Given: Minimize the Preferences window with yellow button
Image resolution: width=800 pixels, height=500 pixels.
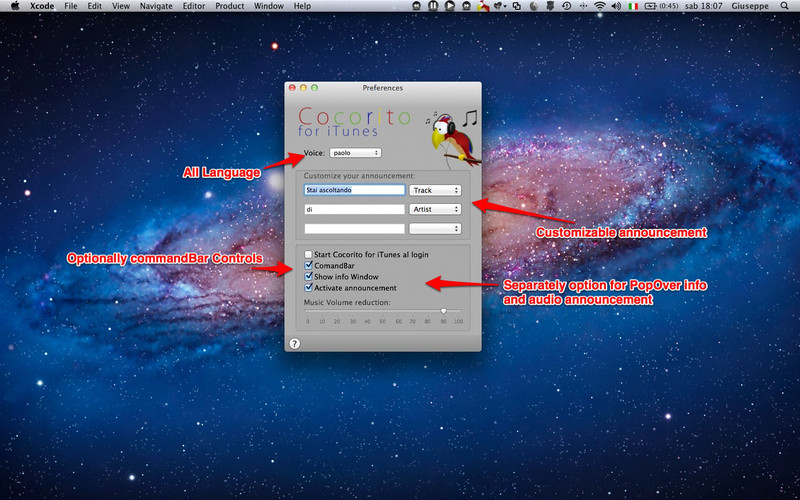Looking at the screenshot, I should [303, 88].
